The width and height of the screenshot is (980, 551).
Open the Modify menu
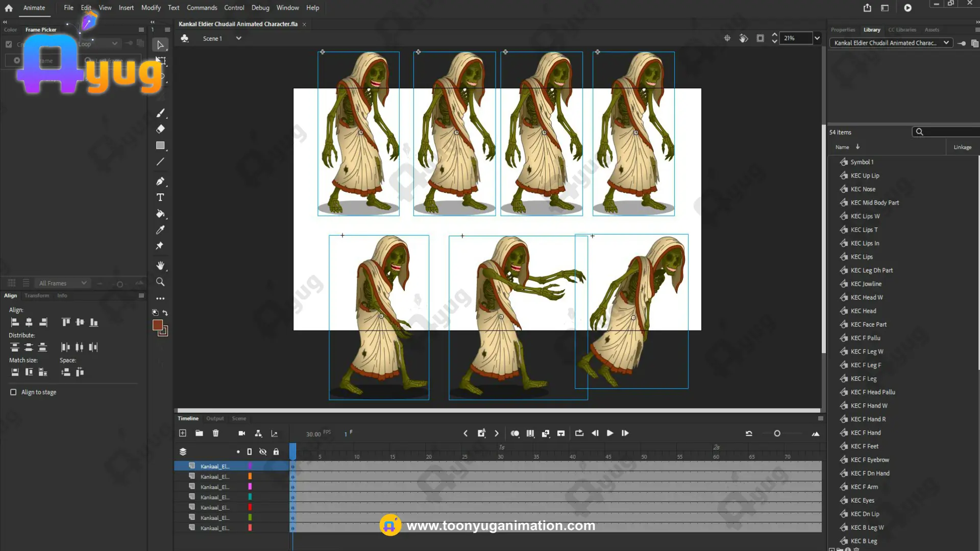[151, 8]
